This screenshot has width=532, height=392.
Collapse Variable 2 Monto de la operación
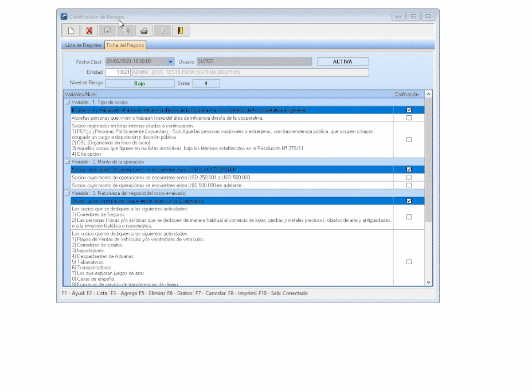point(67,162)
